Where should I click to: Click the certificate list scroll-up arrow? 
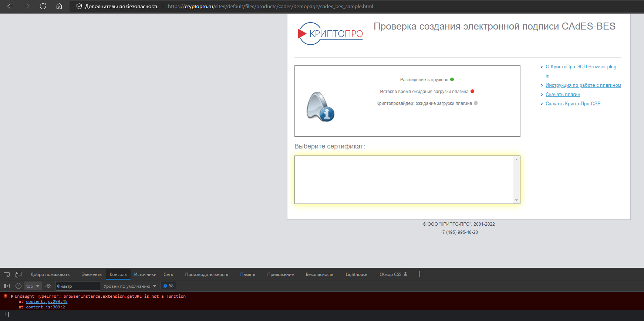516,160
